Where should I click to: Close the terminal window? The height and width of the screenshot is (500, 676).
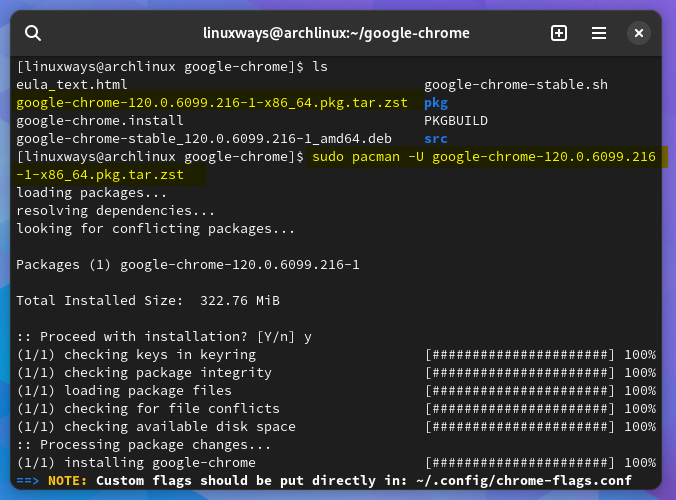[x=639, y=33]
